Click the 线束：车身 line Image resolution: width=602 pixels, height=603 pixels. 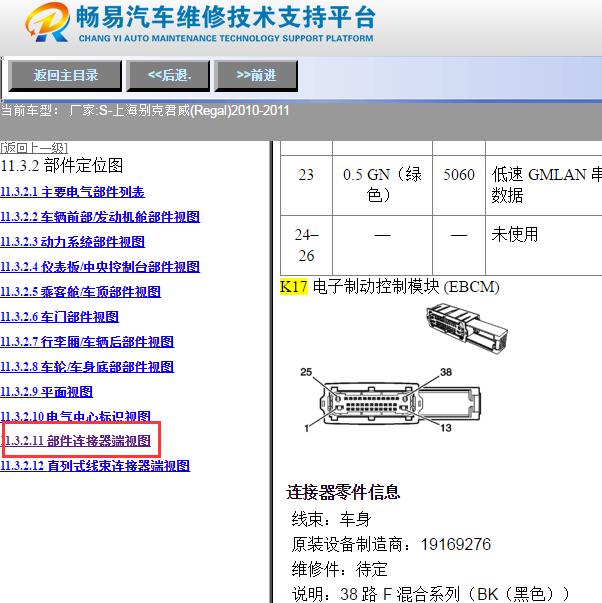(331, 520)
